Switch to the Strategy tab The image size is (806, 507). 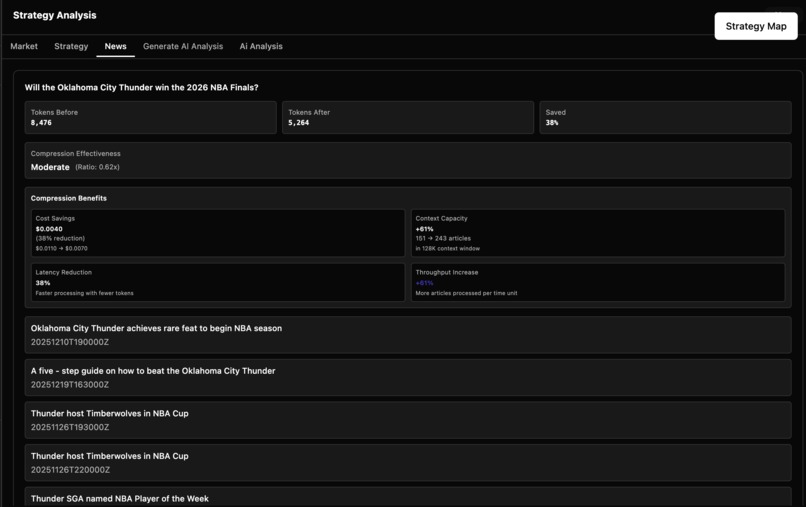71,46
